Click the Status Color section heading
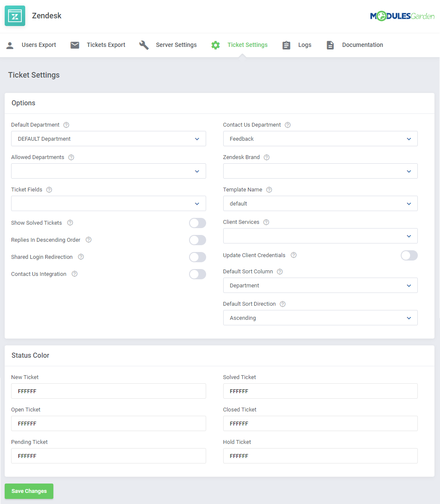 [30, 356]
